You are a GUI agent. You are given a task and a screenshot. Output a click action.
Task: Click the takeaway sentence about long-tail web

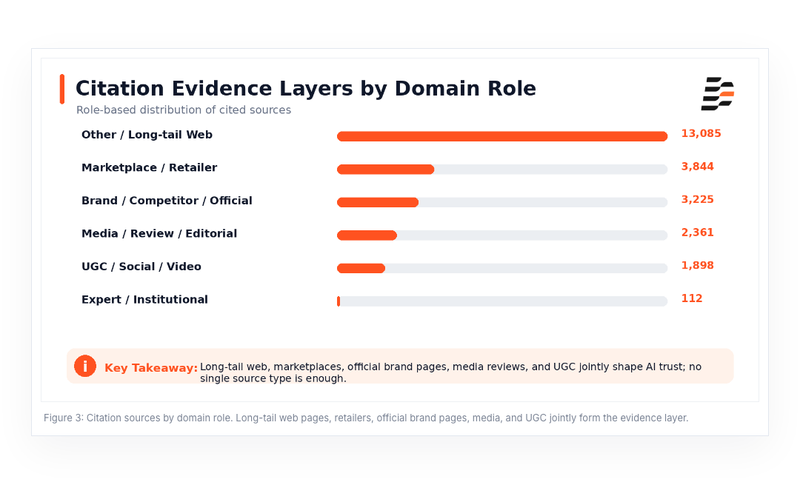[x=451, y=372]
